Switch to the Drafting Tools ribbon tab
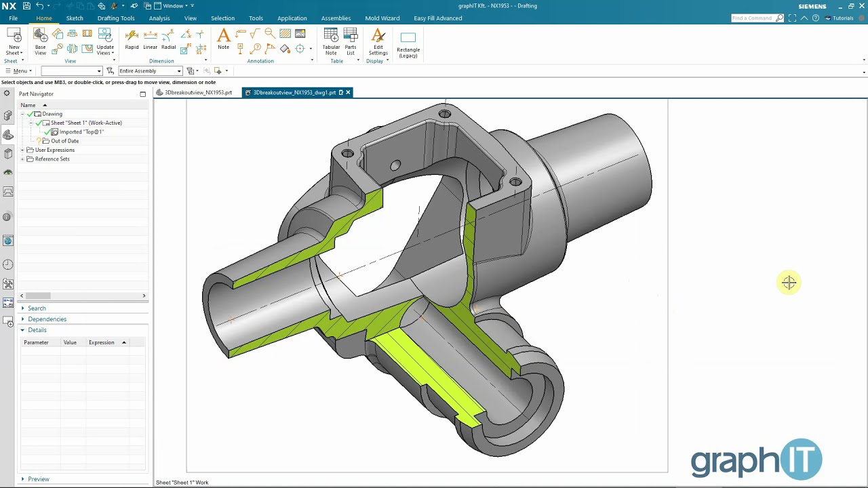Screen dimensions: 868x488 pyautogui.click(x=116, y=18)
